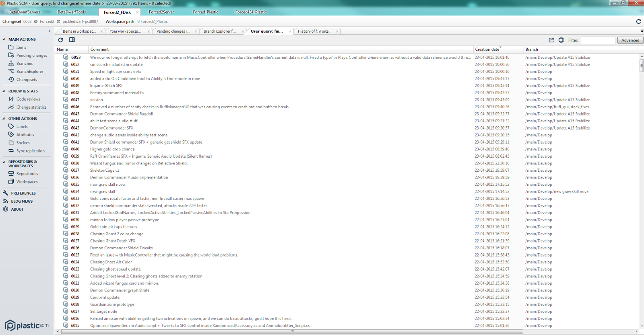
Task: Collapse the Review & Stats section
Action: [4, 91]
